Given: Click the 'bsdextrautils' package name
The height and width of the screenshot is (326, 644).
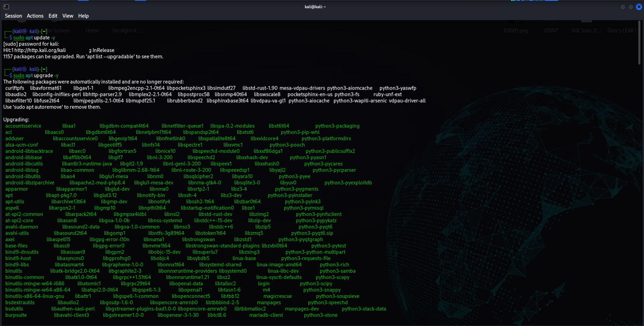Looking at the screenshot, I should [20, 303].
